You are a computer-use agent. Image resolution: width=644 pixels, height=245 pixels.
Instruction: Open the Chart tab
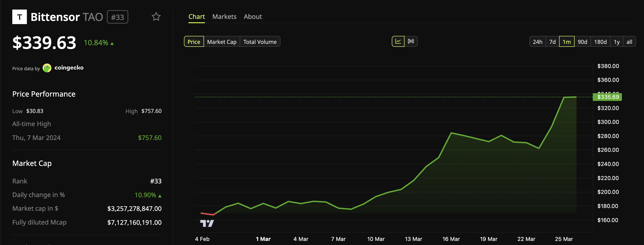pos(196,17)
